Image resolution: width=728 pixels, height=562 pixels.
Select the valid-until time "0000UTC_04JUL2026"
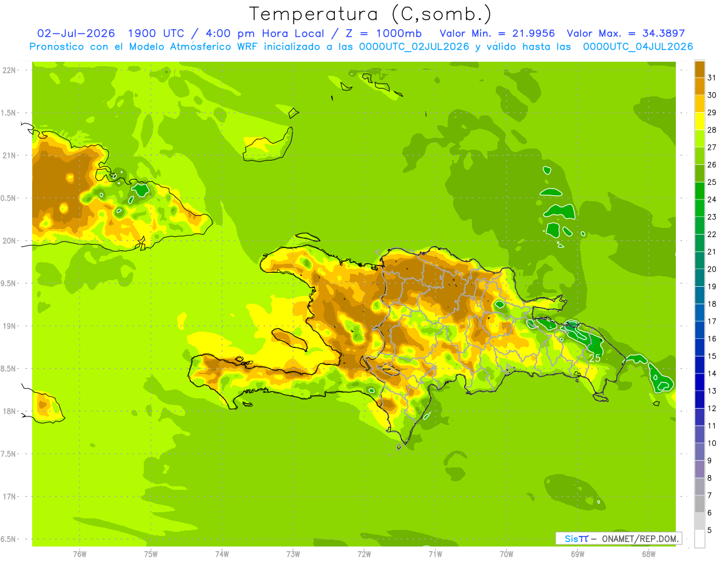point(638,47)
